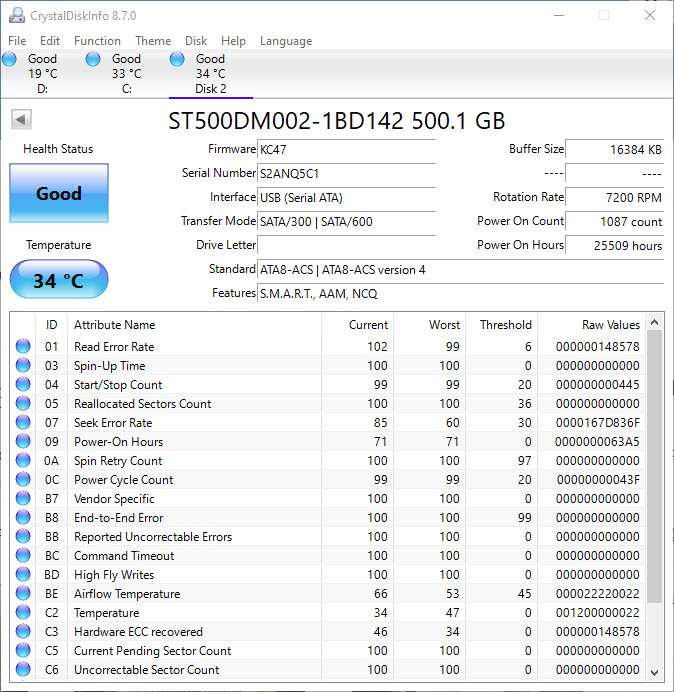The image size is (674, 692).
Task: Click status orb for Start/Stop Count
Action: 23,384
